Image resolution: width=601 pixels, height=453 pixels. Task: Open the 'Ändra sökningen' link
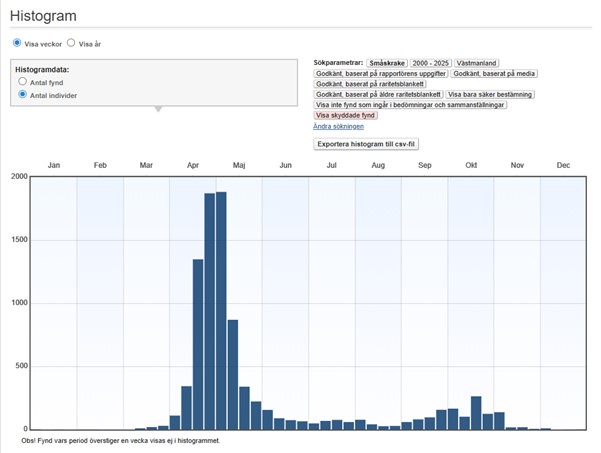pyautogui.click(x=338, y=126)
